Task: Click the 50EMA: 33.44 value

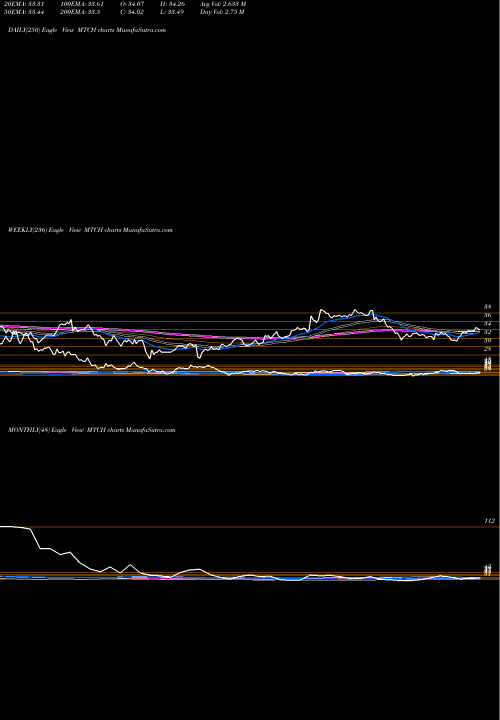Action: click(23, 12)
